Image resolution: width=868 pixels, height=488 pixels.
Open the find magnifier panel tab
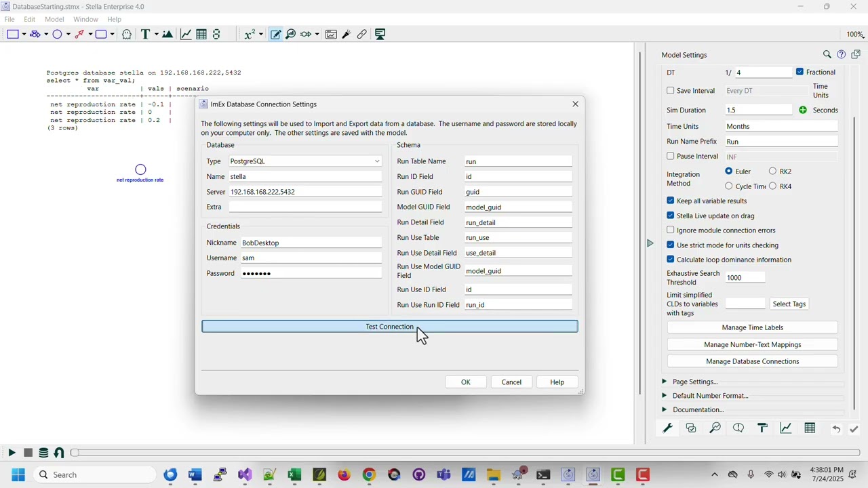[x=715, y=428]
